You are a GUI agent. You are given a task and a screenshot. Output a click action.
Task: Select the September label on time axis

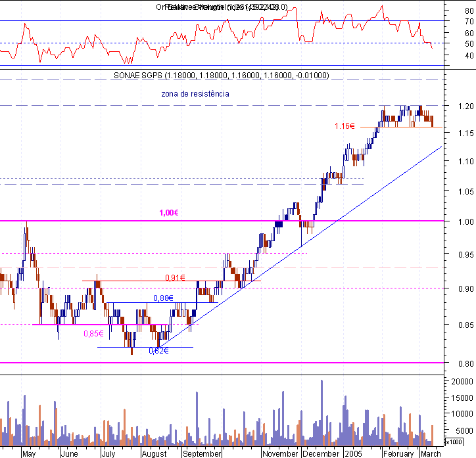202,454
